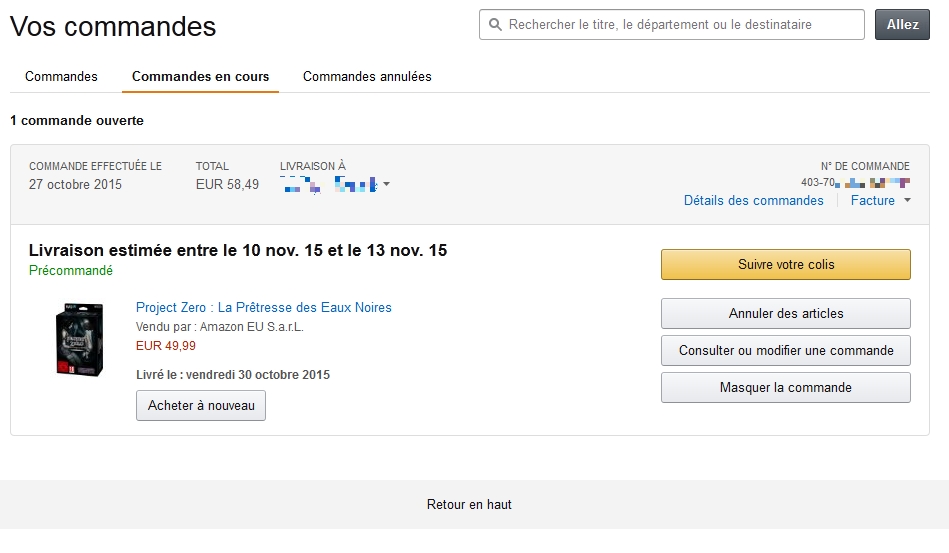This screenshot has height=553, width=949.
Task: Open the Project Zero product thumbnail
Action: coord(79,339)
